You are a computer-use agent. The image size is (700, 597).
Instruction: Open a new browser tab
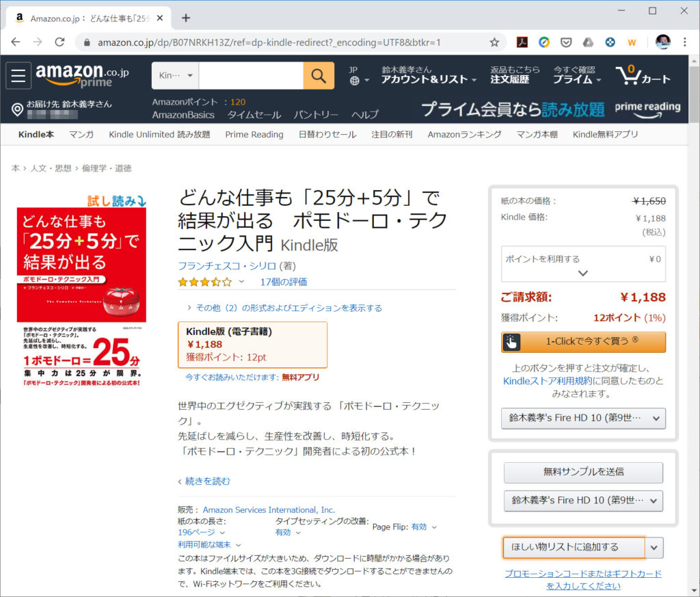click(x=186, y=18)
